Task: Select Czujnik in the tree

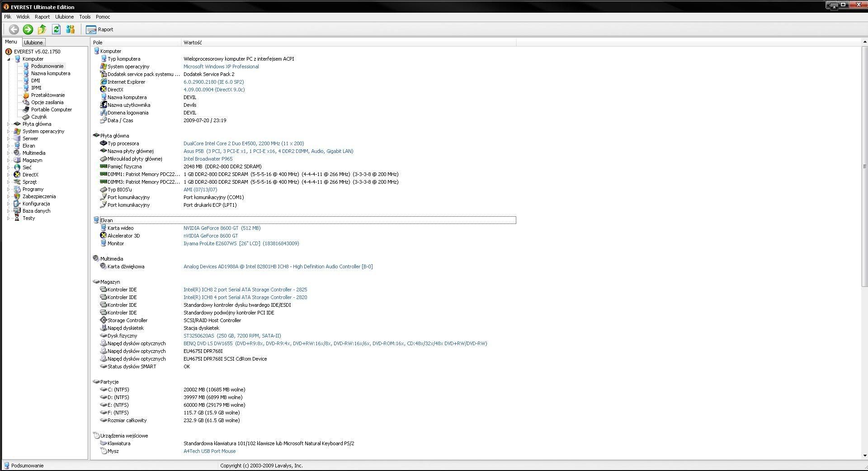Action: [39, 117]
